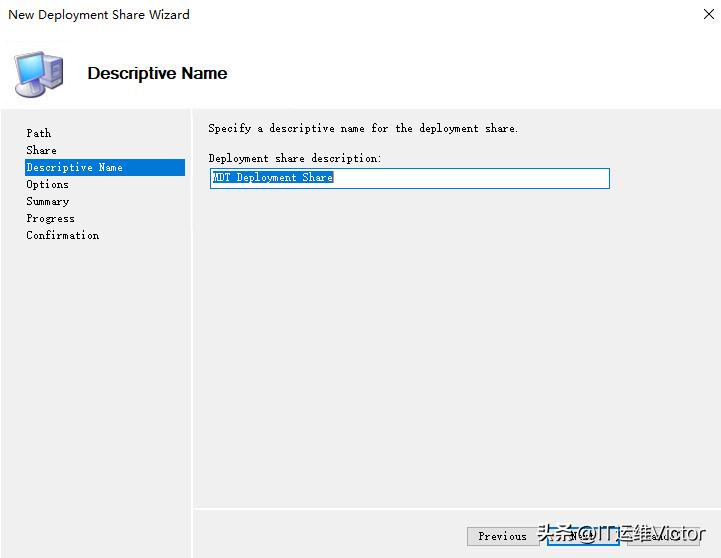This screenshot has height=558, width=721.
Task: Click the 'New Deployment Share Wizard' window title
Action: [99, 15]
